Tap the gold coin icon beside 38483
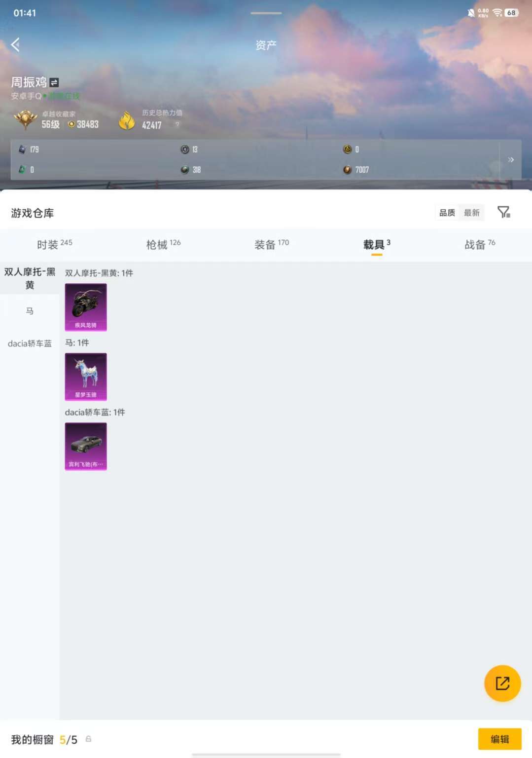Screen dimensions: 532x758 [x=71, y=124]
